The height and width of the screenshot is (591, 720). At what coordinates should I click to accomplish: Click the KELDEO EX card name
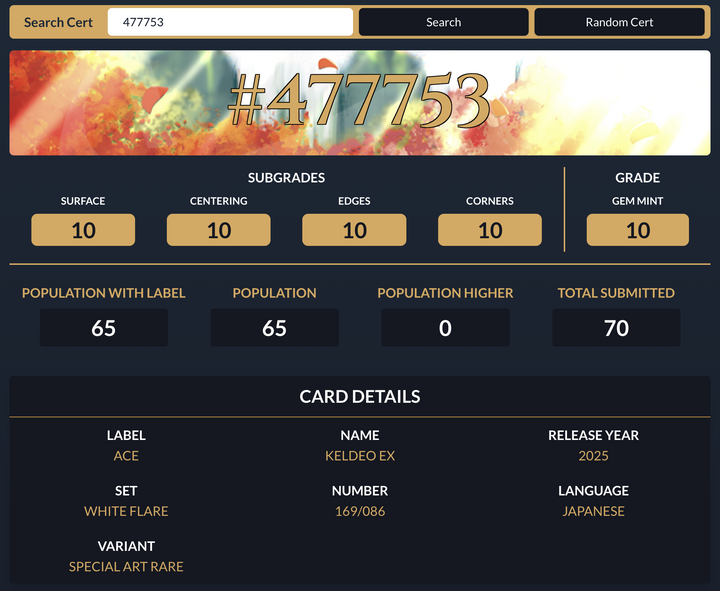tap(360, 456)
